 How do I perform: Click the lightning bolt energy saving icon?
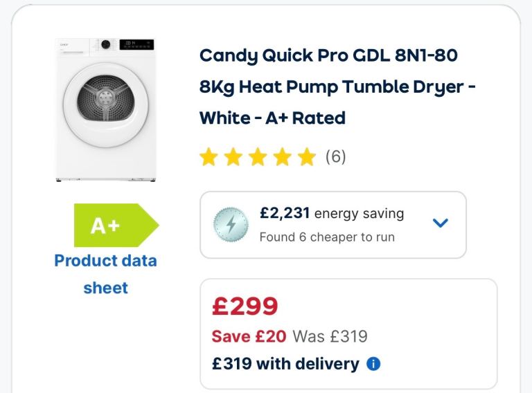(x=229, y=224)
